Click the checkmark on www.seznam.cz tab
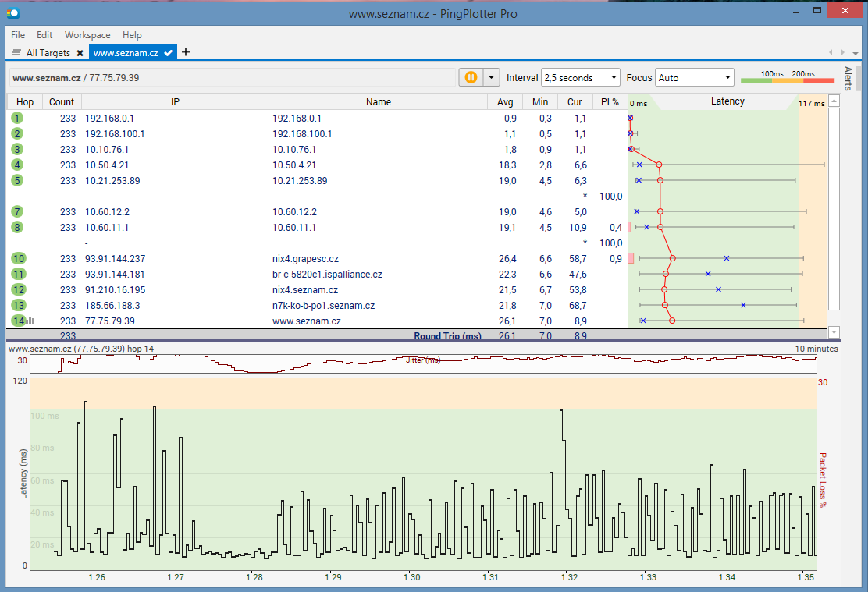Image resolution: width=868 pixels, height=592 pixels. coord(168,53)
